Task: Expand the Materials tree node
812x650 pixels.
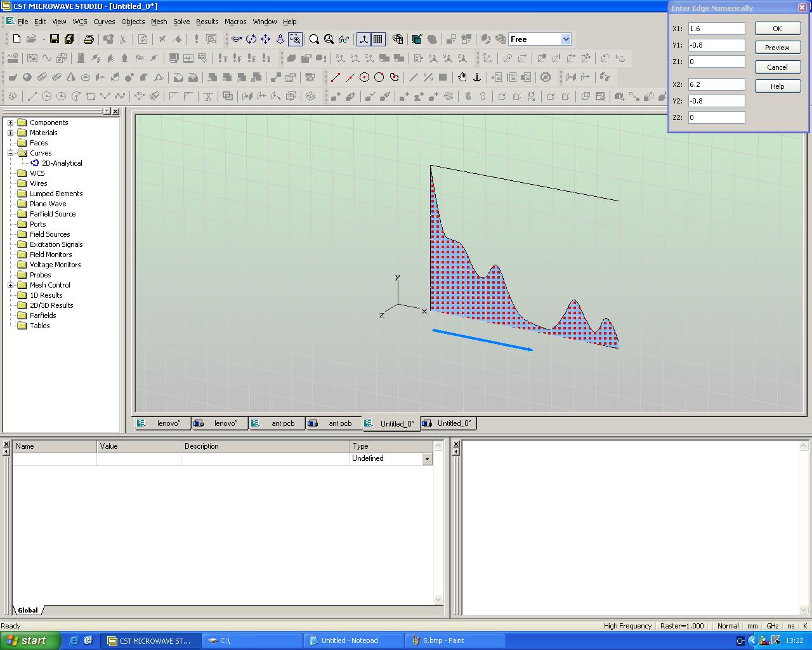Action: (10, 133)
